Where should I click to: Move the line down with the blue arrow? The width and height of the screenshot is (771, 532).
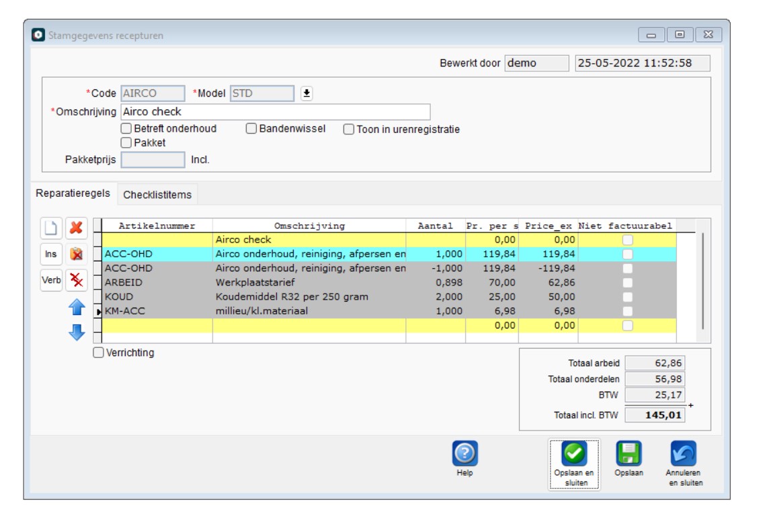77,332
